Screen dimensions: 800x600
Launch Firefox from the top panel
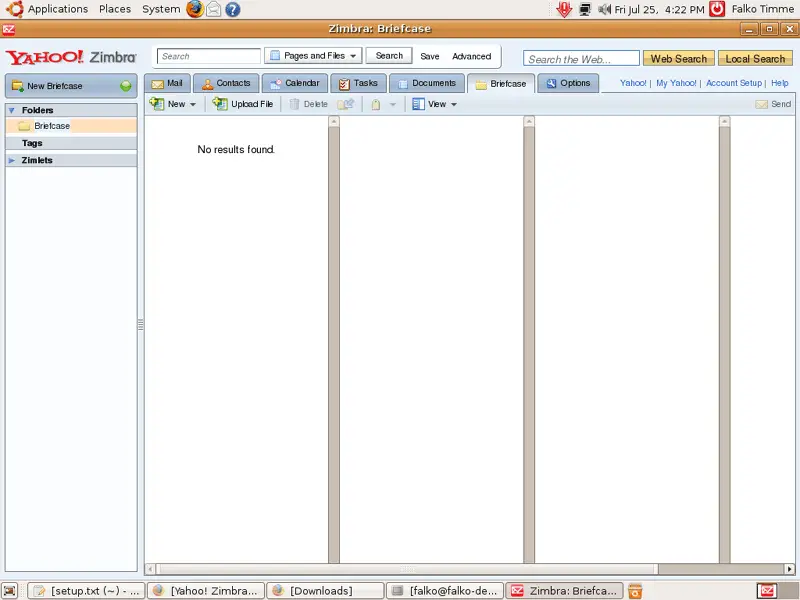[x=194, y=9]
